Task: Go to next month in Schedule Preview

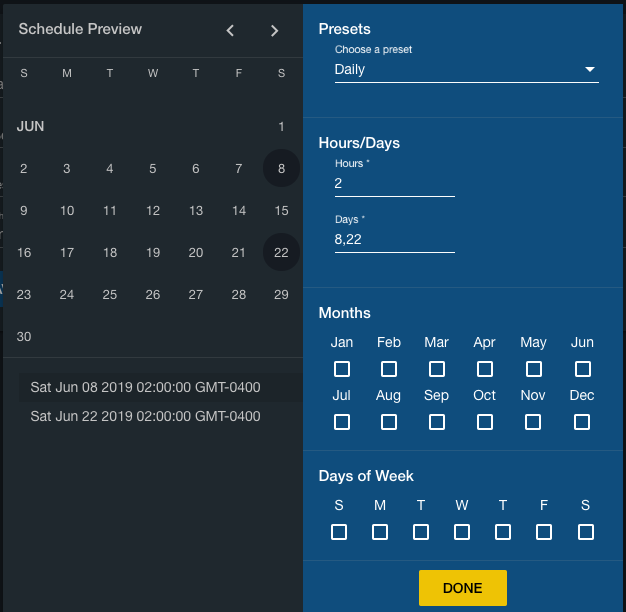Action: 275,31
